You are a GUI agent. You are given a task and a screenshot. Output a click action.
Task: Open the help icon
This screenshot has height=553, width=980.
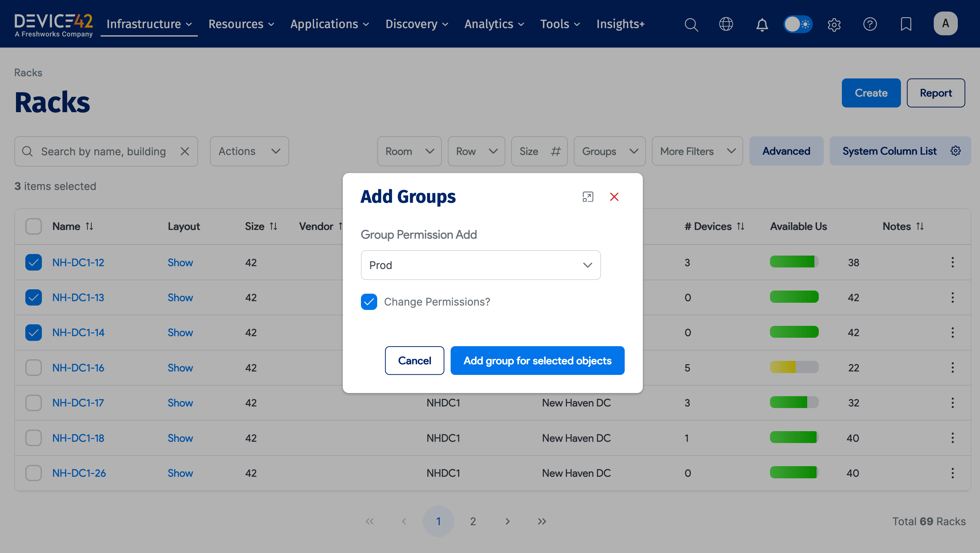point(870,24)
